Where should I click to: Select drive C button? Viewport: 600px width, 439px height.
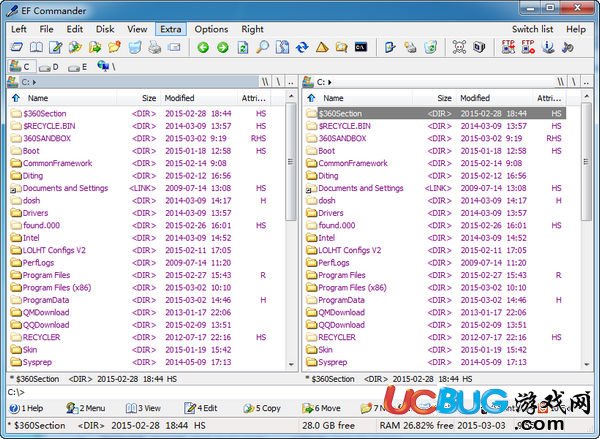(x=21, y=67)
